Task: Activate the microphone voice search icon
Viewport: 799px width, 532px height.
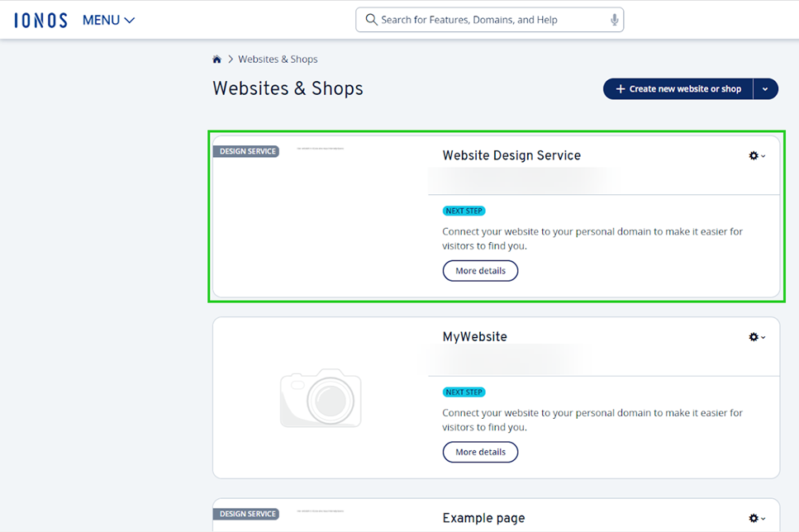Action: tap(615, 20)
